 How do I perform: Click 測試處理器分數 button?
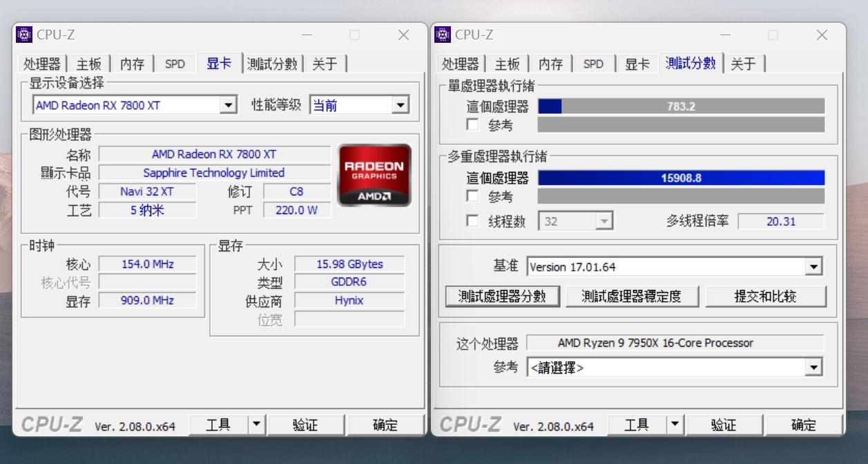[x=503, y=296]
